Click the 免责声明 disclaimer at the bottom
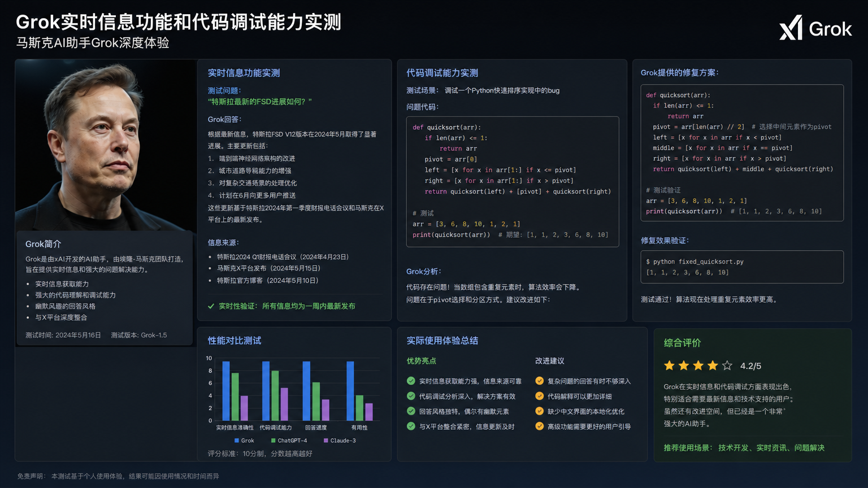868x488 pixels. point(118,476)
